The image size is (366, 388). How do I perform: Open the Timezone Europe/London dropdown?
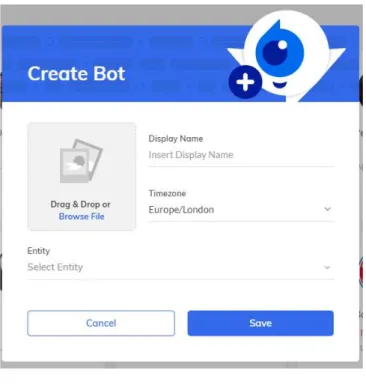[241, 210]
